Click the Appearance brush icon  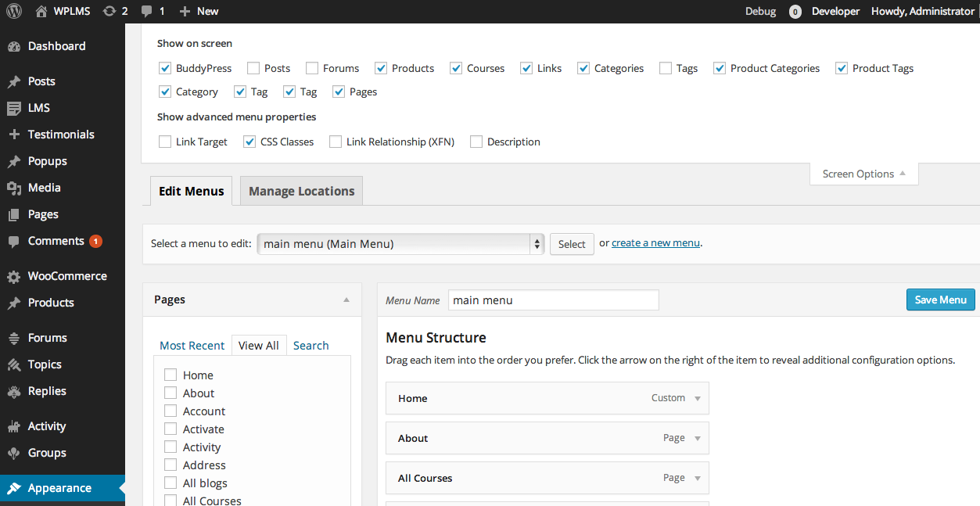pos(14,488)
